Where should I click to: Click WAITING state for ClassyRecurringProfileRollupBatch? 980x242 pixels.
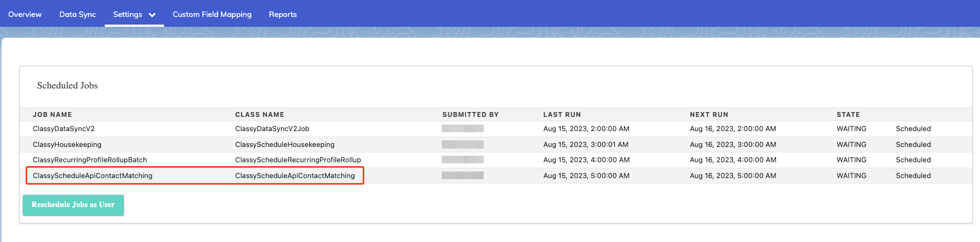(851, 160)
